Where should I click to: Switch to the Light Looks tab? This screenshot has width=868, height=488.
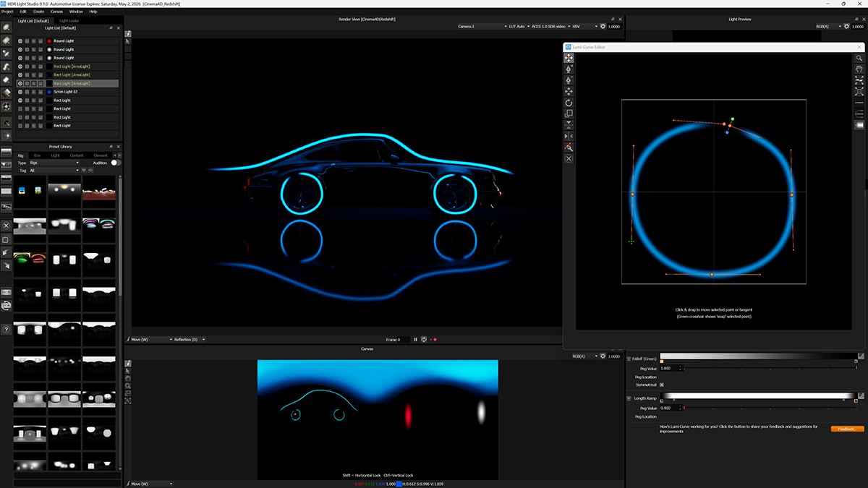[x=69, y=20]
